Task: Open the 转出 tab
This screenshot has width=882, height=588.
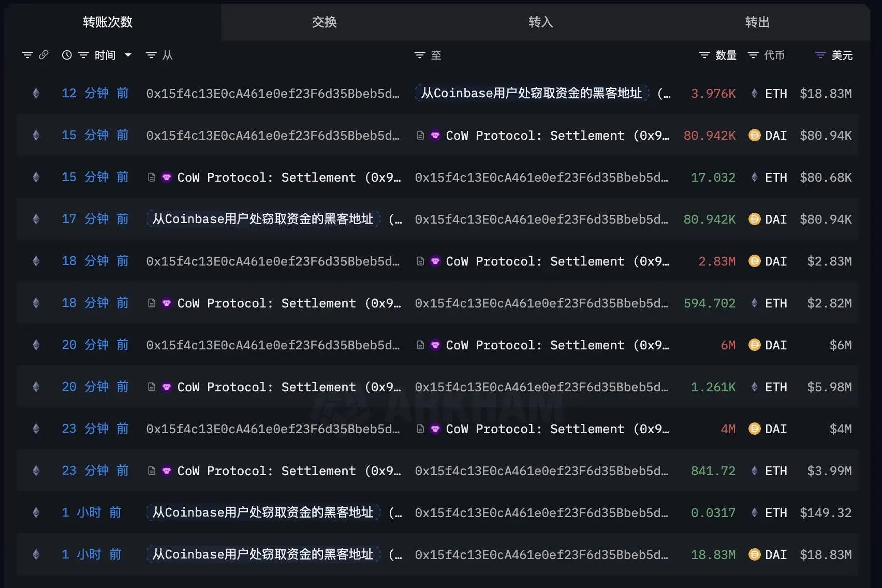Action: [x=757, y=22]
